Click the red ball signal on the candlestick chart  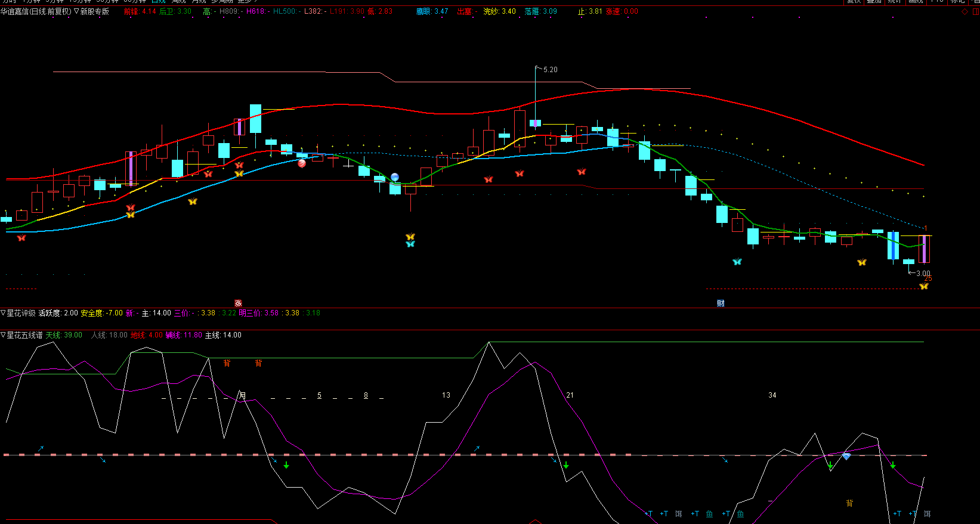(302, 163)
